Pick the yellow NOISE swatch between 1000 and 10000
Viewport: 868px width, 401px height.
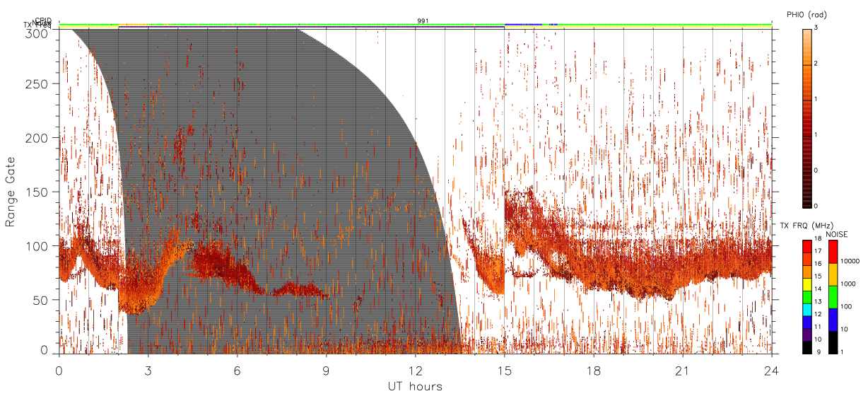click(833, 274)
